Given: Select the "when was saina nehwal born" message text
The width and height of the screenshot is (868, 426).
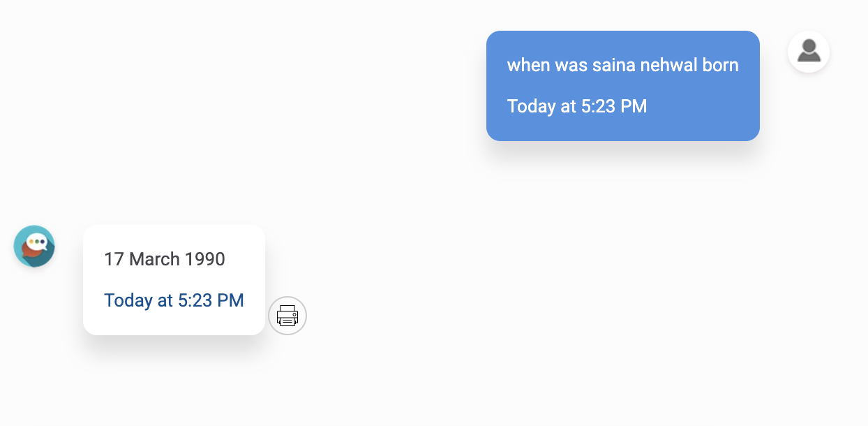Looking at the screenshot, I should (x=622, y=66).
